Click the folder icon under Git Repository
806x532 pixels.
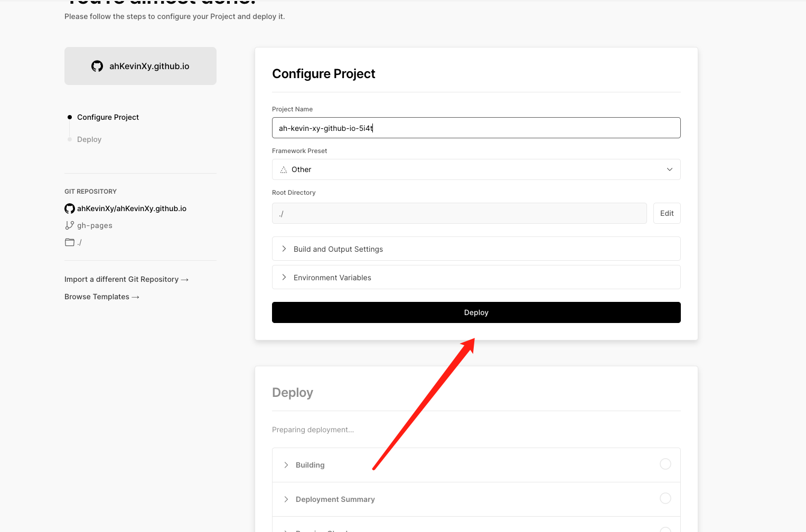70,242
